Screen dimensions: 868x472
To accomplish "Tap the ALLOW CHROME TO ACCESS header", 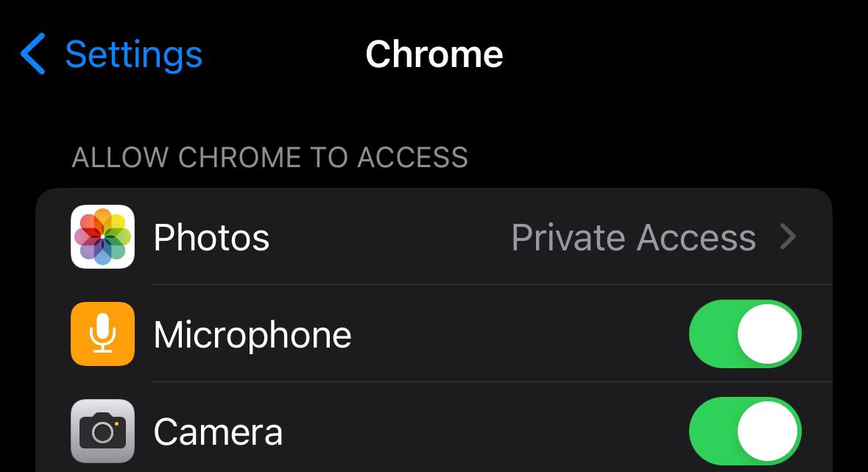I will [269, 157].
